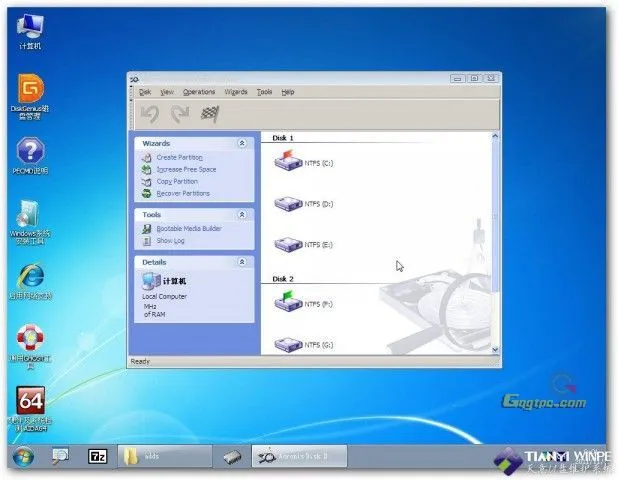Select the NTFS (G:) partition icon
The height and width of the screenshot is (480, 618).
(x=287, y=344)
